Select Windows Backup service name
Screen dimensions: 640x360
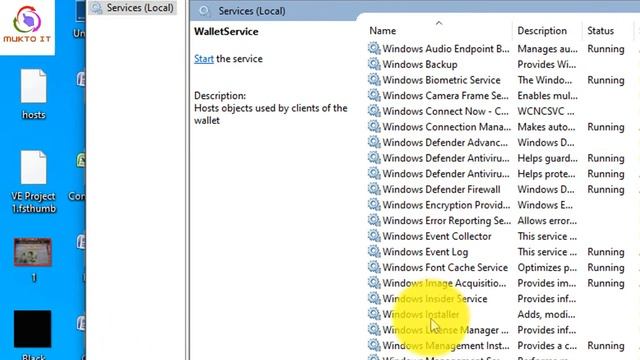coord(420,64)
